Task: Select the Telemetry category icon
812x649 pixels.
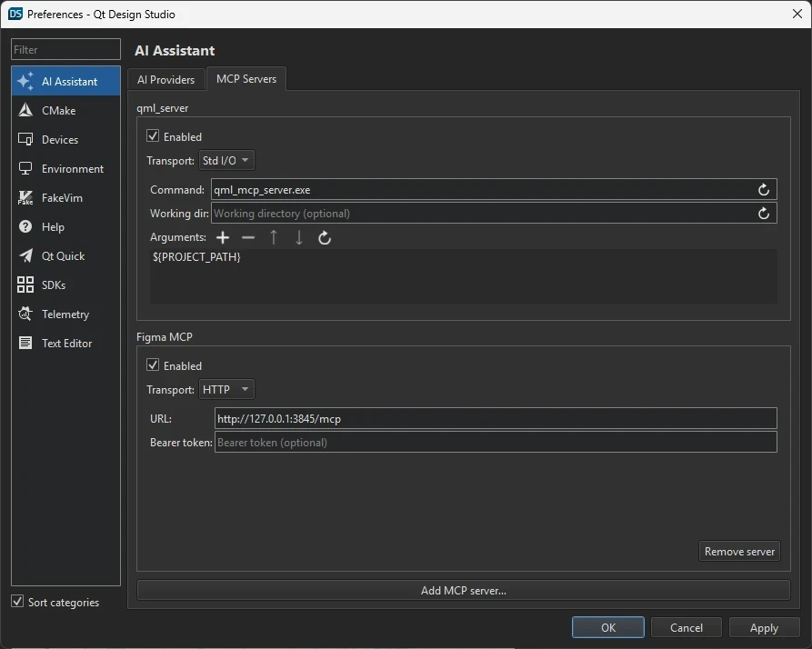Action: tap(25, 314)
